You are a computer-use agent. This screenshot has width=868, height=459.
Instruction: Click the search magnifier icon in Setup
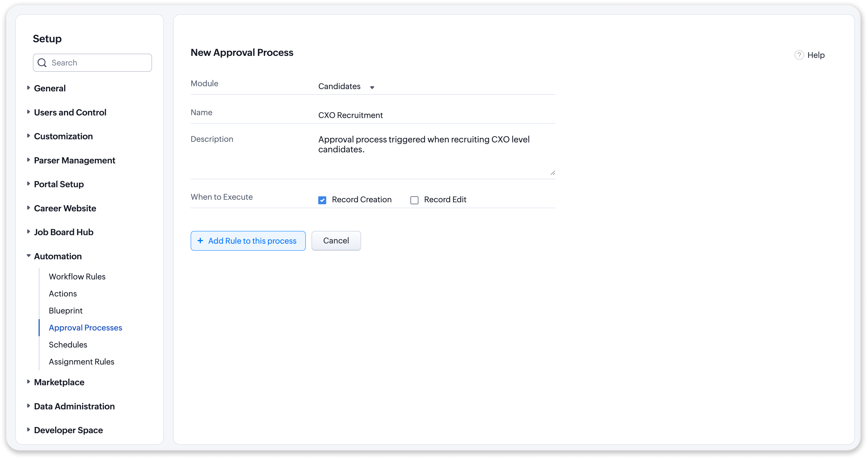pyautogui.click(x=42, y=63)
